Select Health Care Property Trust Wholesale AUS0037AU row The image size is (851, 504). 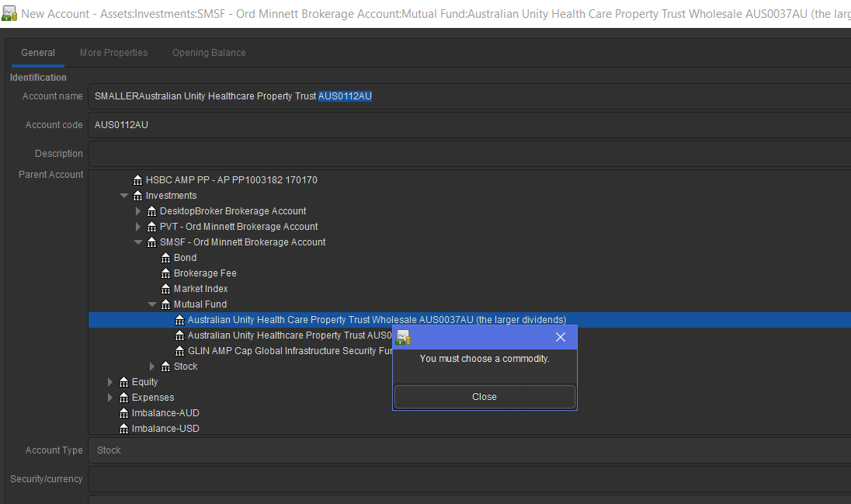[x=470, y=320]
